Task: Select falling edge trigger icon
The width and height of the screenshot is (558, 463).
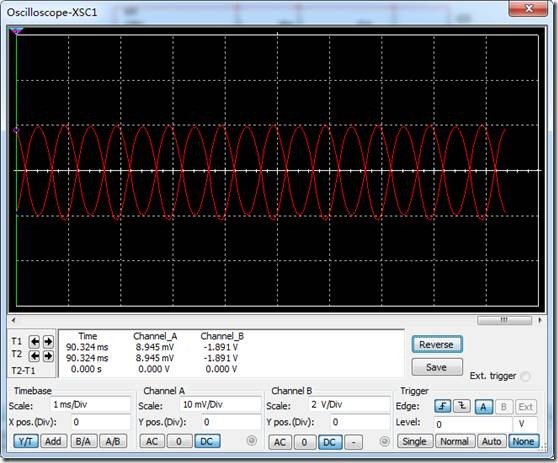Action: point(462,406)
